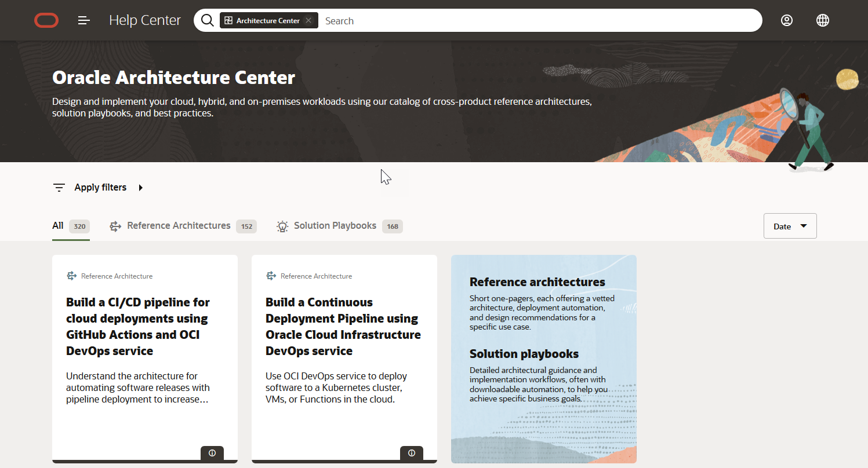Open info icon on Continuous Deployment card

(x=412, y=453)
